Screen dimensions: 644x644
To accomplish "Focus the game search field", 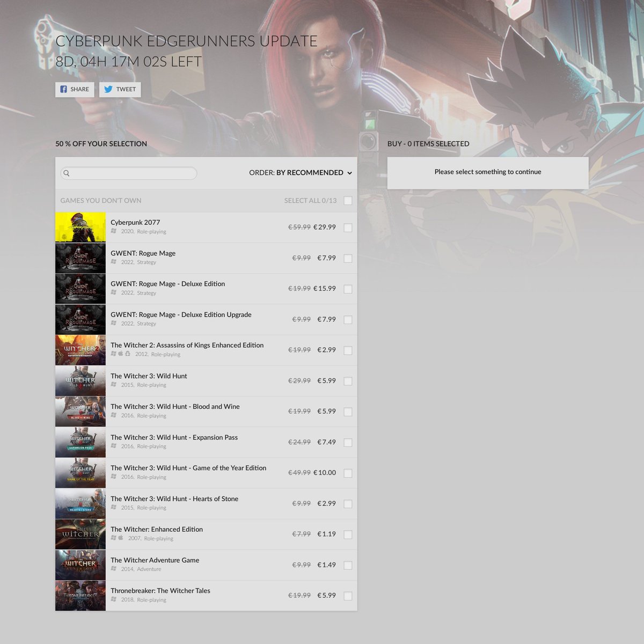I will 129,173.
